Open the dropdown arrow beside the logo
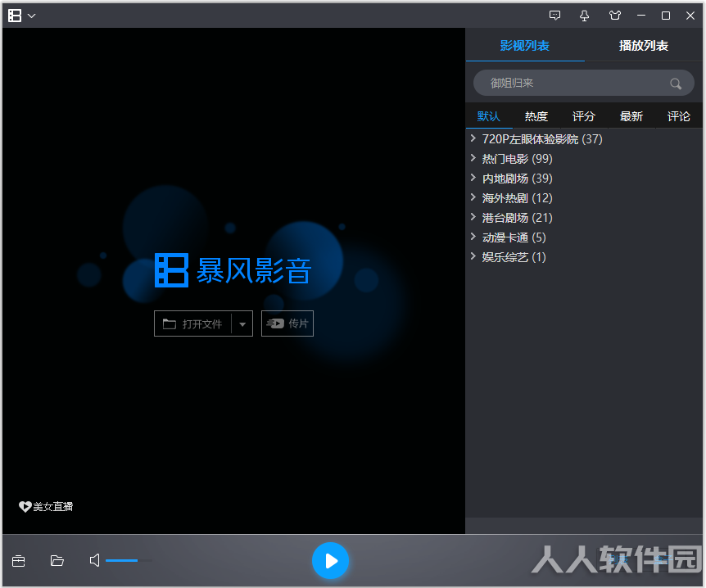 click(x=31, y=16)
